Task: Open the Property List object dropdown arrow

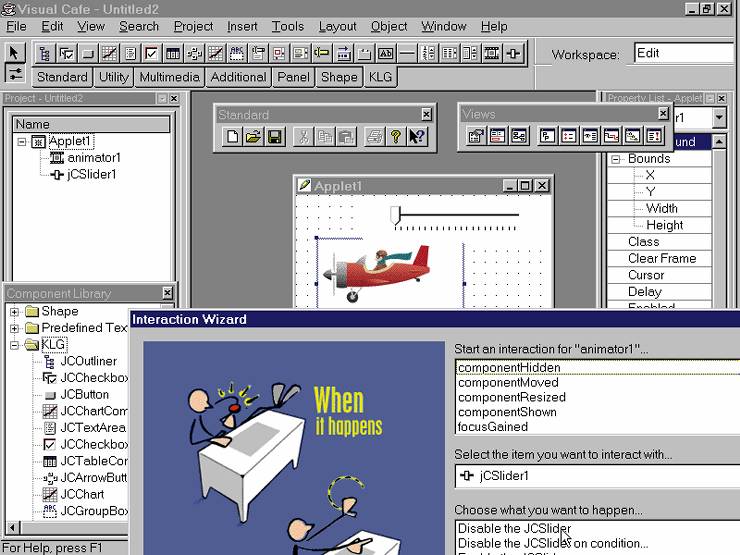Action: pos(719,117)
